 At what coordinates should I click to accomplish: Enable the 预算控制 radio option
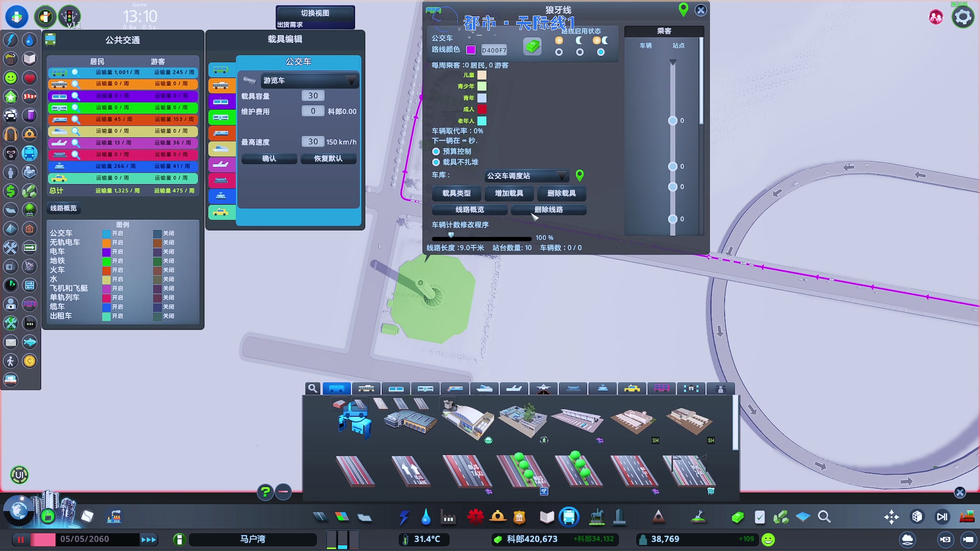coord(436,151)
